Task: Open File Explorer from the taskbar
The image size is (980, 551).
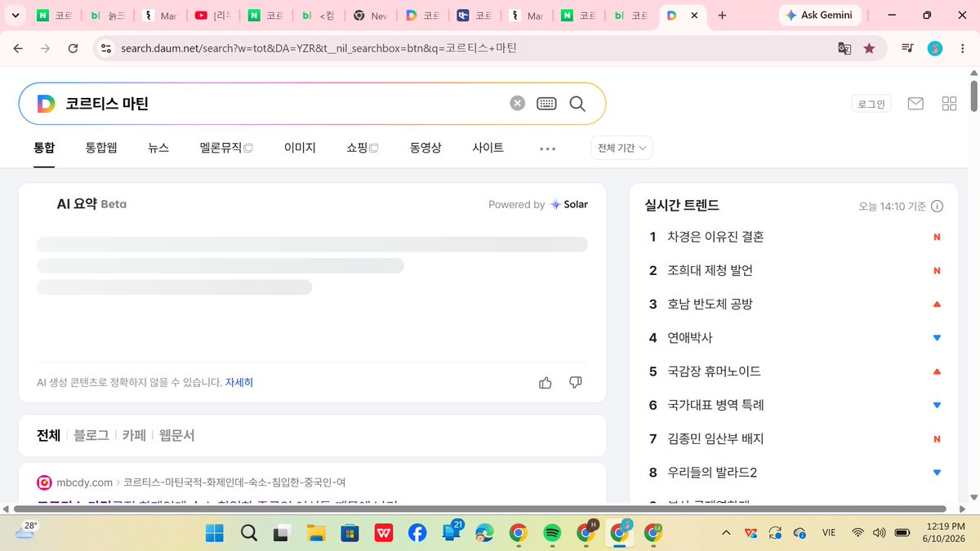Action: tap(316, 533)
